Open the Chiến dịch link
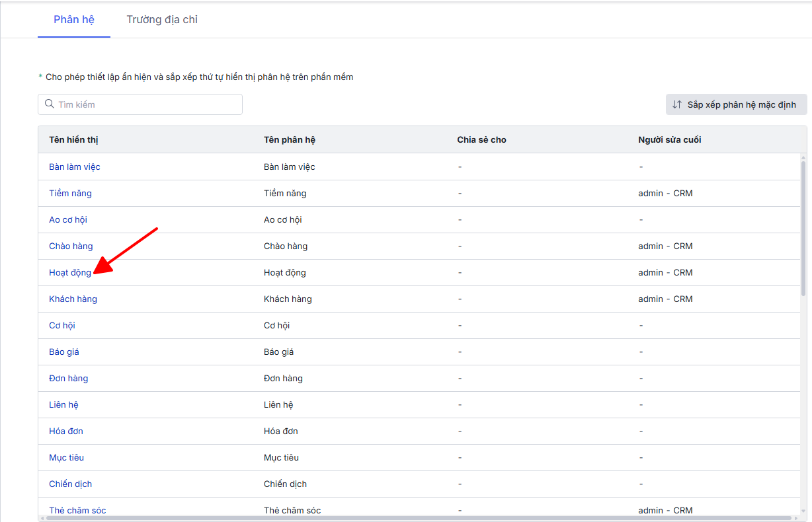 coord(70,484)
